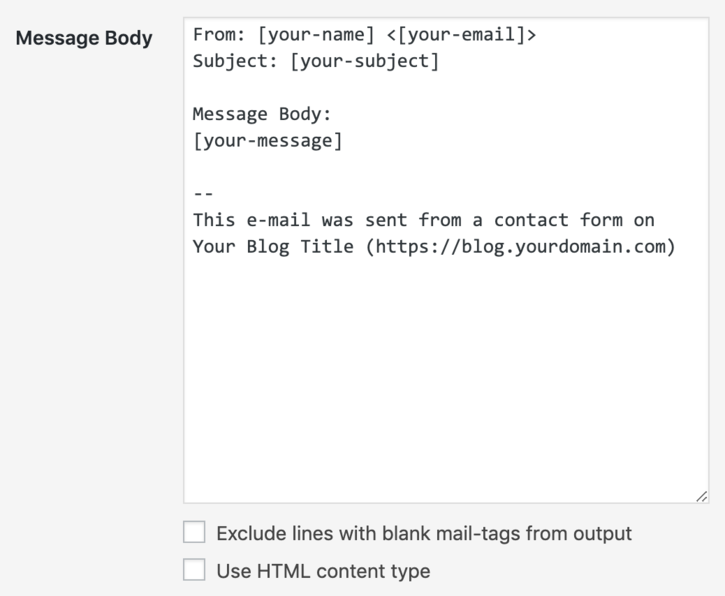Click the [your-email] mail-tag in the text

tap(462, 35)
